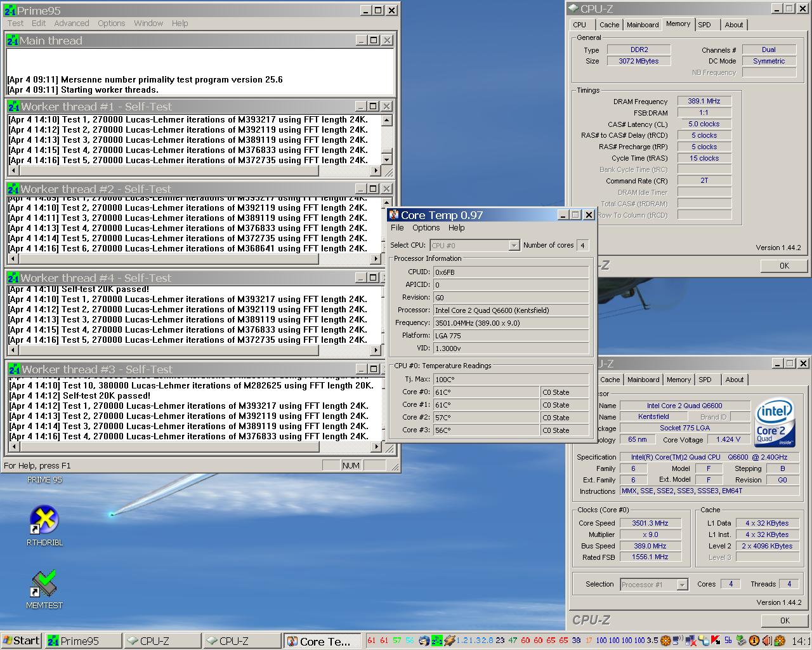Click last gear icon before clock

click(780, 640)
